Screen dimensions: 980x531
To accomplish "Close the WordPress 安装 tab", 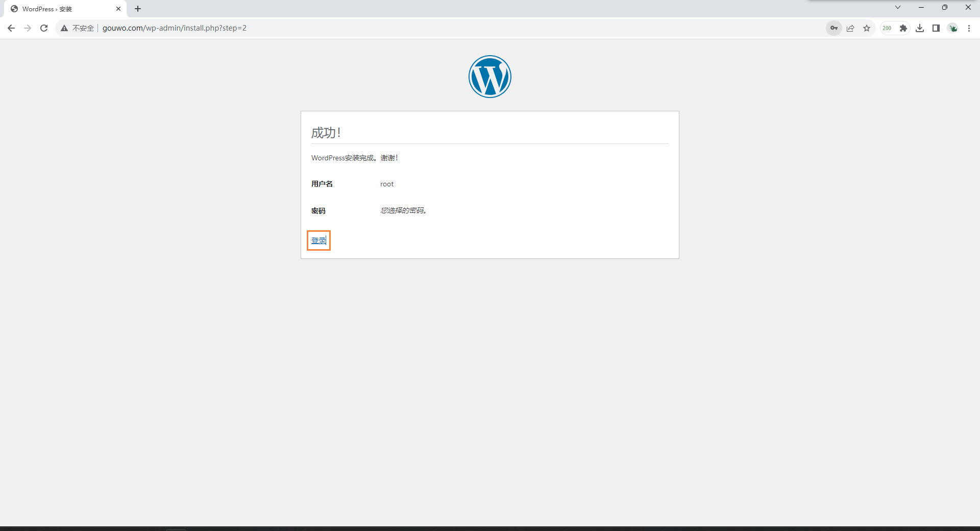I will 118,9.
